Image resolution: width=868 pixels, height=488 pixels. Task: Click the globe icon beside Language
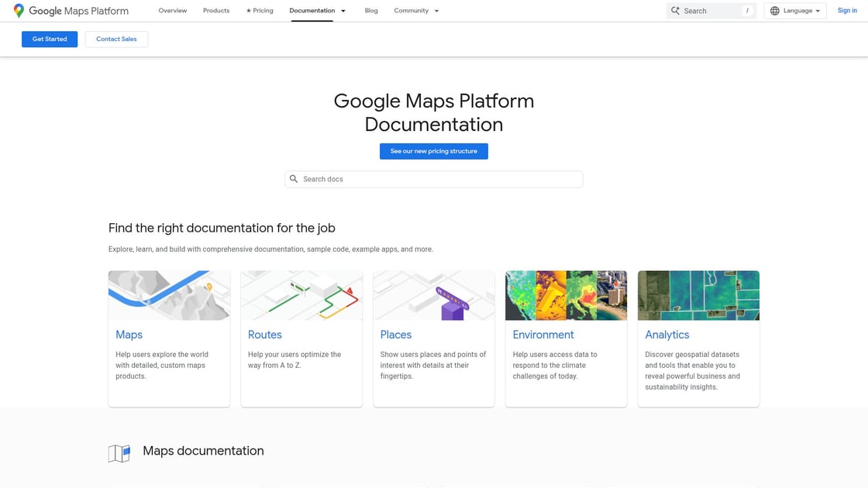click(x=775, y=11)
